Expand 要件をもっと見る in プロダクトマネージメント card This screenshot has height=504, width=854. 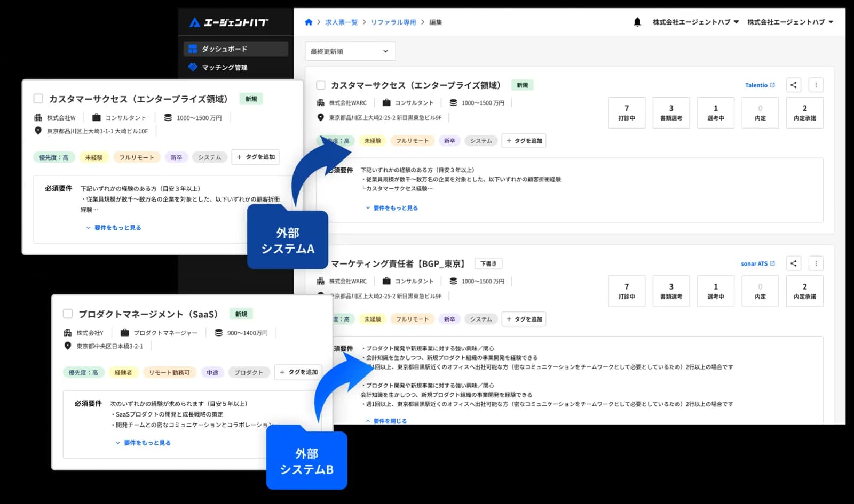pos(143,443)
